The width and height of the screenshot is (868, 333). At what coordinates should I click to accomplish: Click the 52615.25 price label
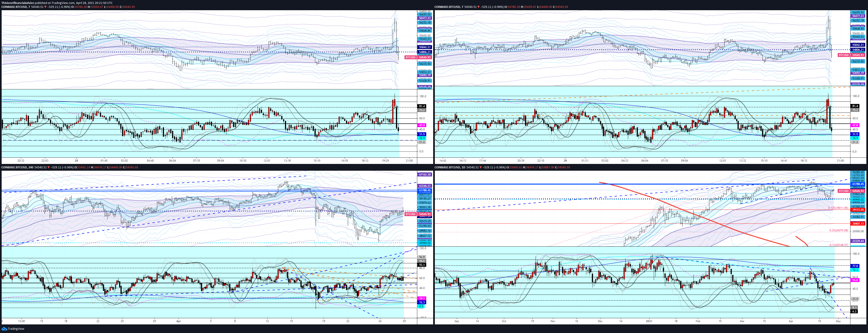pos(425,221)
